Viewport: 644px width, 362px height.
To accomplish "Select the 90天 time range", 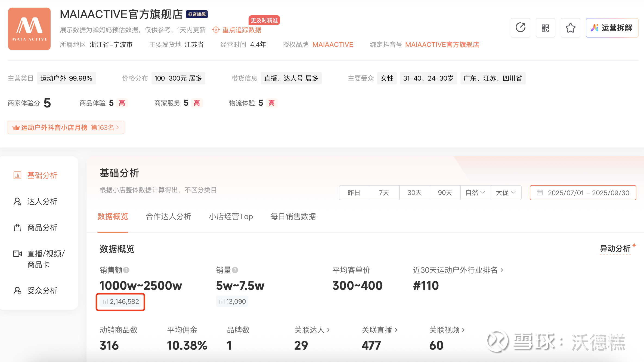I will pyautogui.click(x=445, y=193).
